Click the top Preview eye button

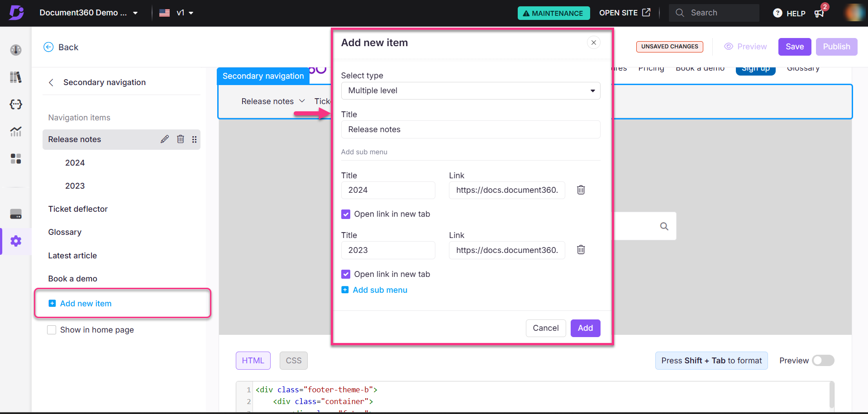(745, 47)
